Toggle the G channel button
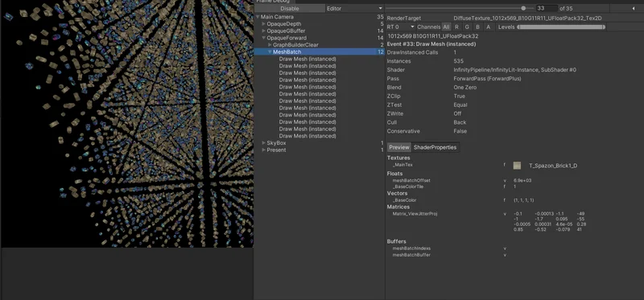 pos(467,27)
